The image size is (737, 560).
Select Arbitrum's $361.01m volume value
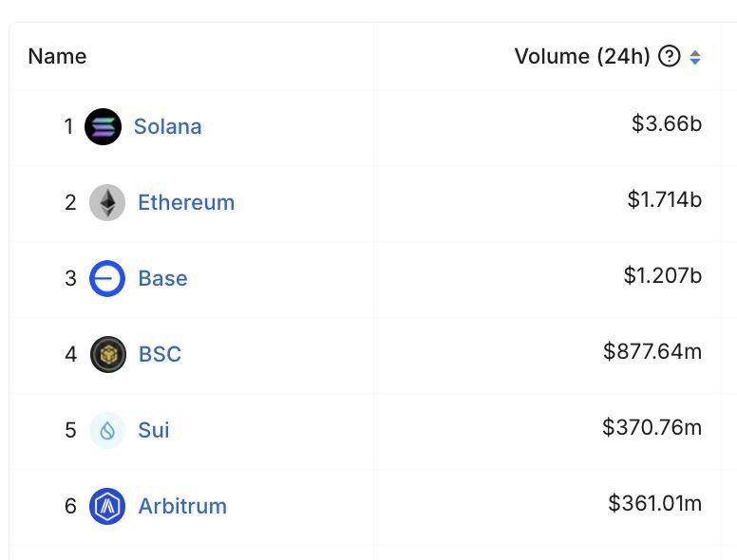(x=654, y=503)
